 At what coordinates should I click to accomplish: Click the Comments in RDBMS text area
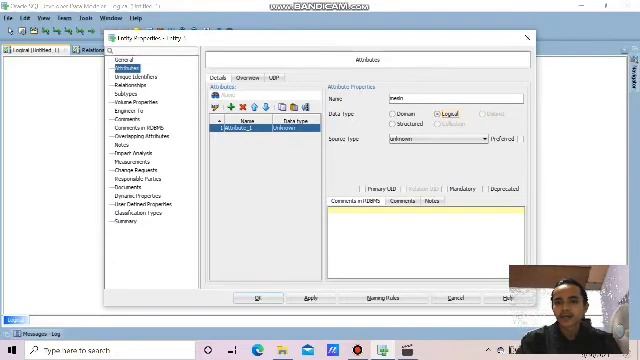coord(426,242)
